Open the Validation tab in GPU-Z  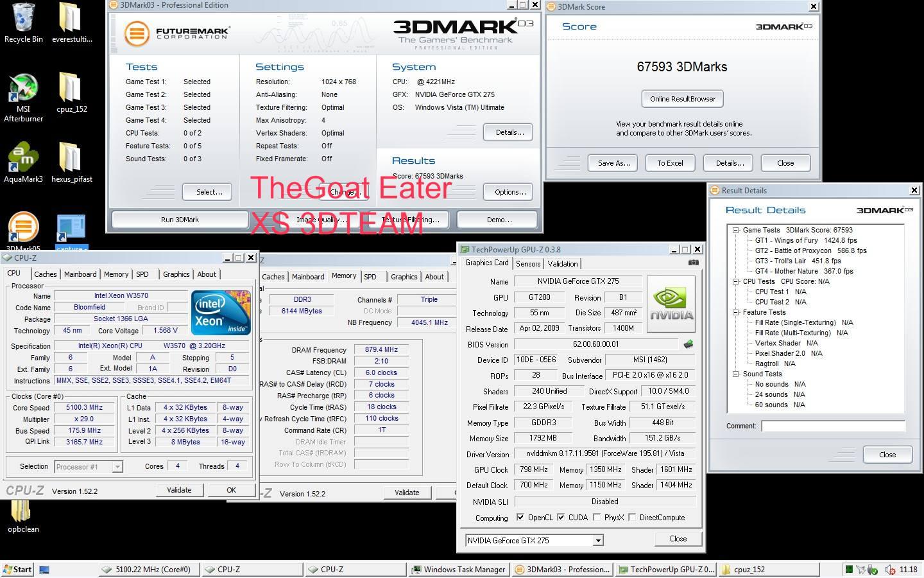563,264
